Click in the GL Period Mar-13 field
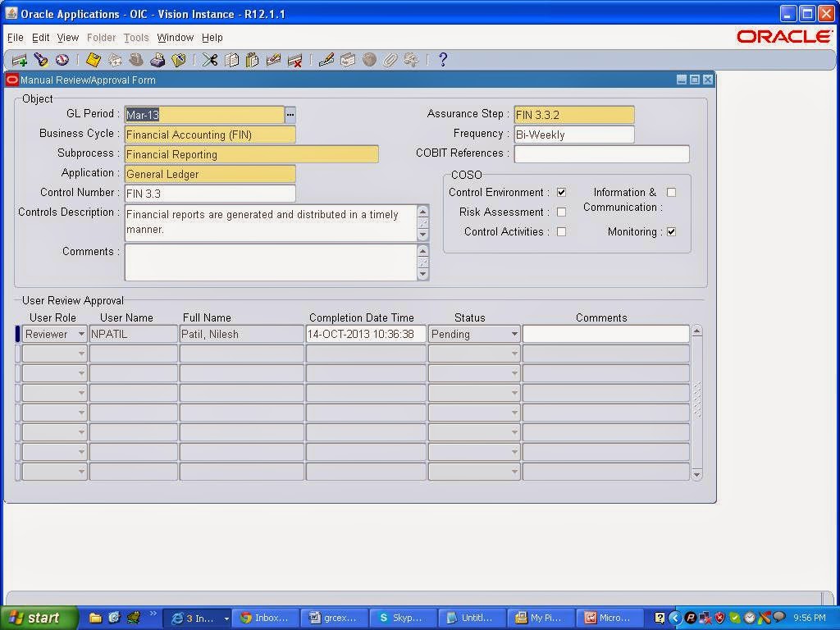 click(204, 115)
